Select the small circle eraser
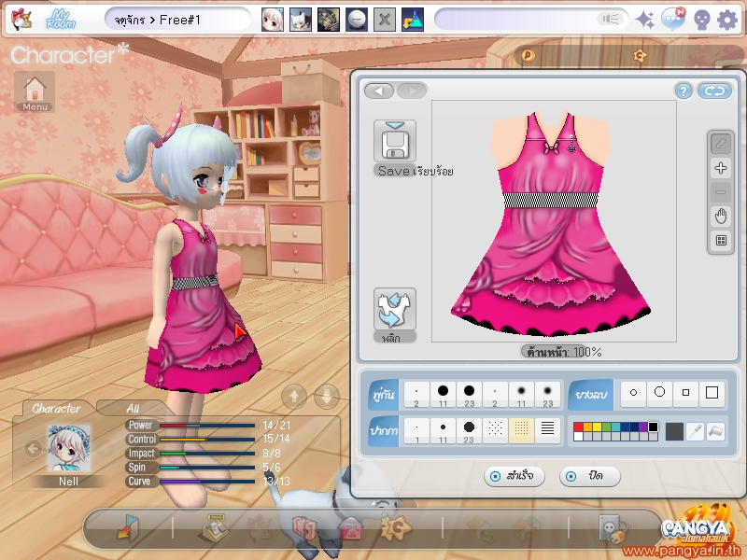 coord(634,393)
